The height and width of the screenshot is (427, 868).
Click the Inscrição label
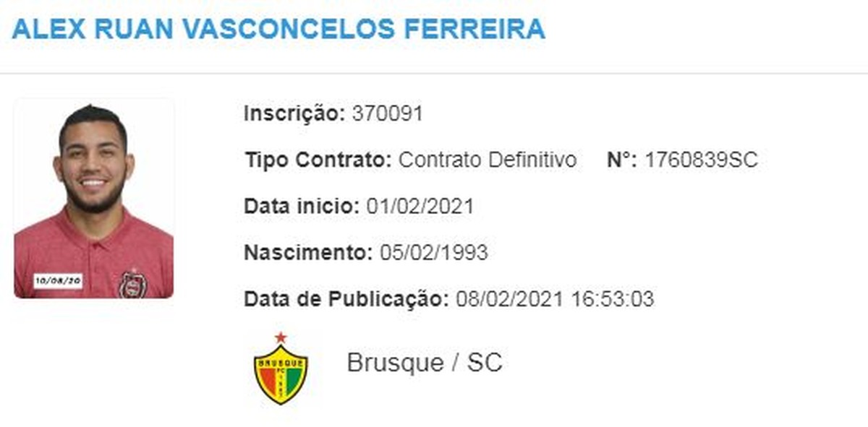tap(294, 113)
